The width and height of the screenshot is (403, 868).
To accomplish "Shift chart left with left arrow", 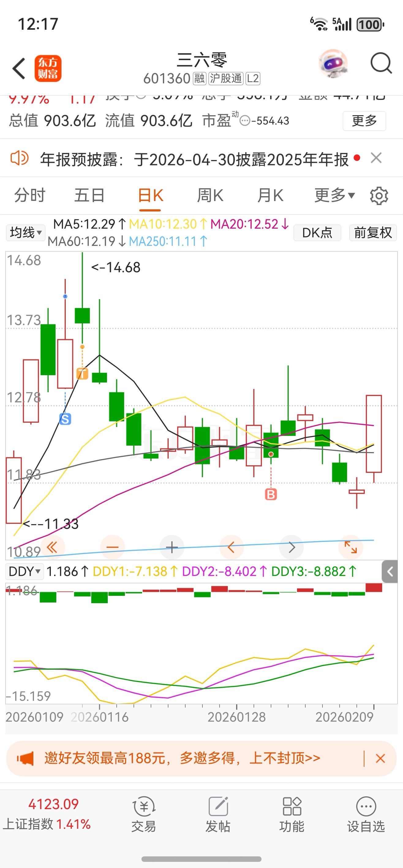I will 231,547.
